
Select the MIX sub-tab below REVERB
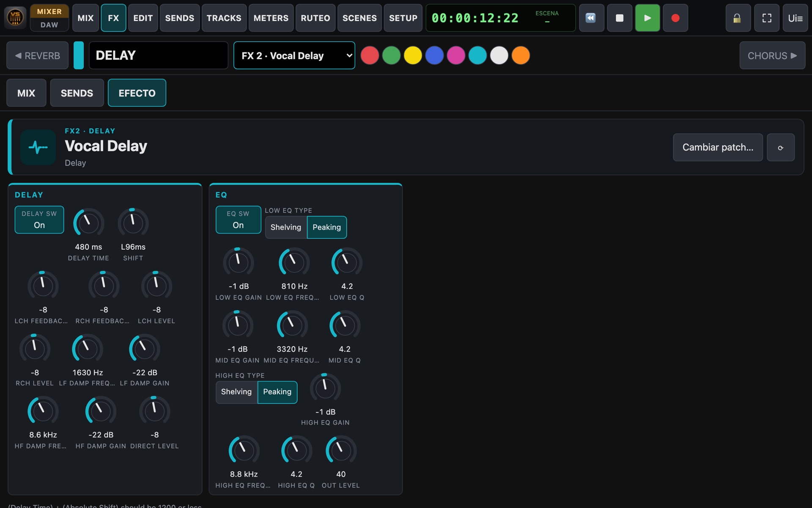coord(26,93)
